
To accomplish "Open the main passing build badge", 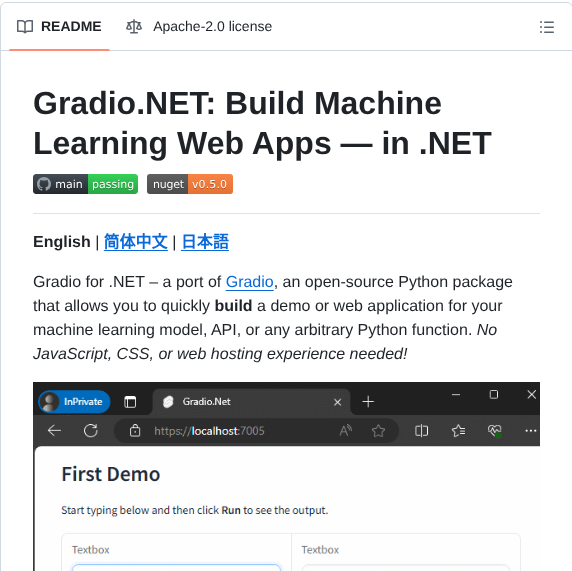I will point(85,184).
